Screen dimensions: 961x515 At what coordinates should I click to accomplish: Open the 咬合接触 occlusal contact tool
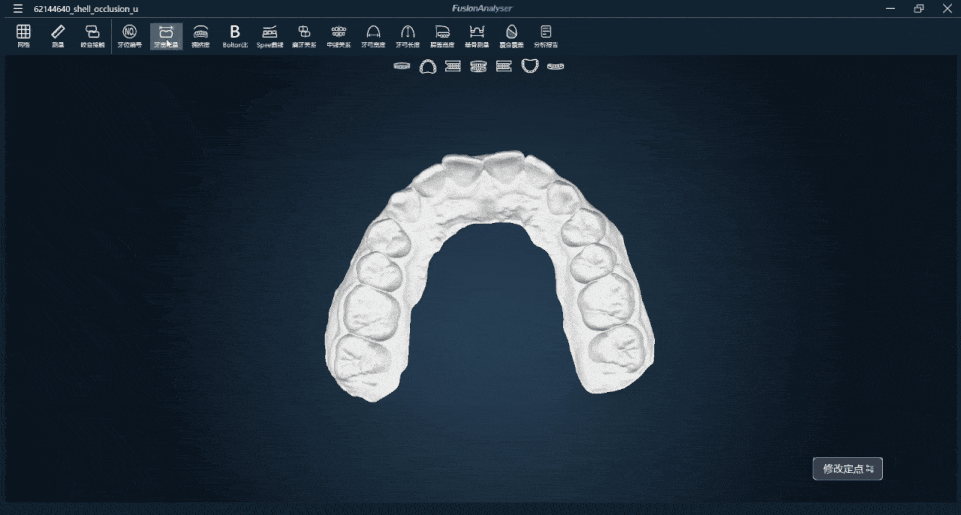92,36
